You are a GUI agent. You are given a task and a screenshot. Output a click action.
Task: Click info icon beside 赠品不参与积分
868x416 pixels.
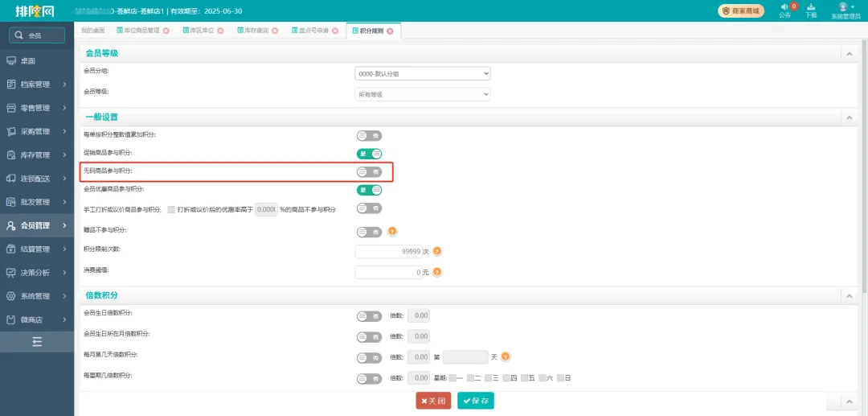(392, 232)
